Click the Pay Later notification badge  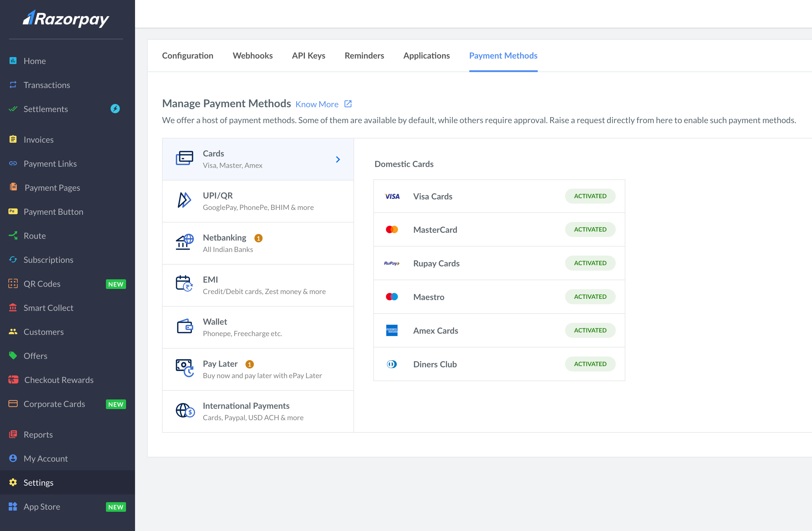coord(249,364)
